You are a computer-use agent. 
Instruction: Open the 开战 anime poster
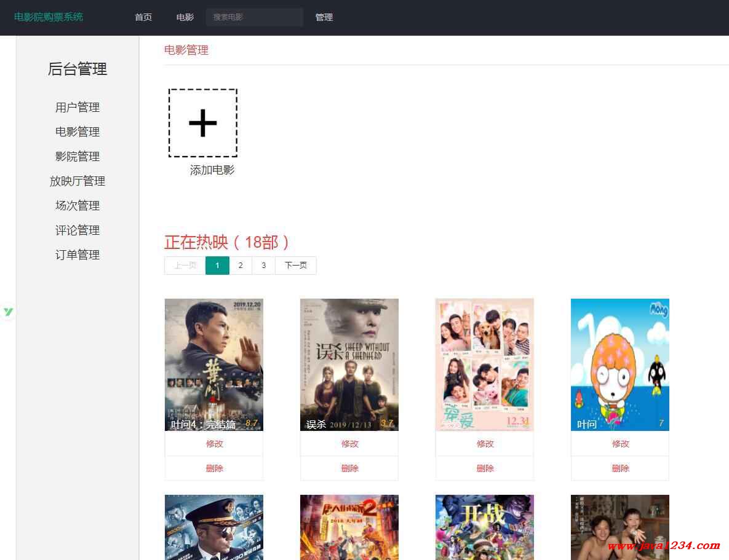(x=484, y=527)
